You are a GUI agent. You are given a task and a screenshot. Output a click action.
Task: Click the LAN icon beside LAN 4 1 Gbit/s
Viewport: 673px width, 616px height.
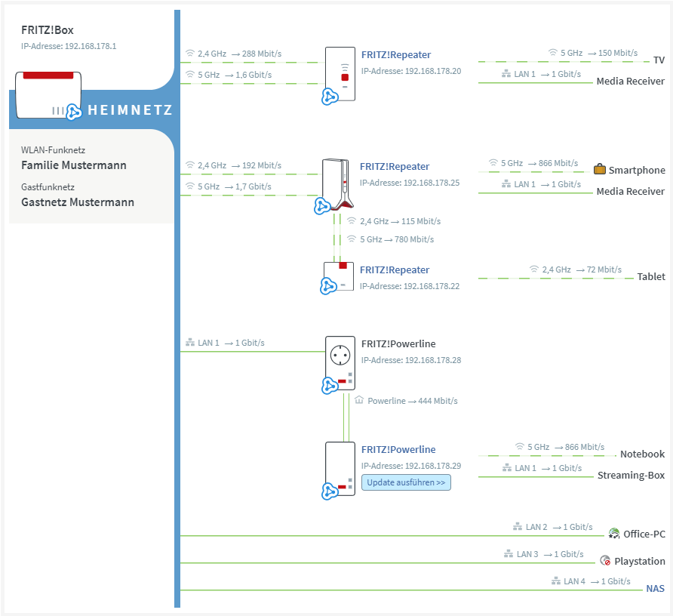coord(556,581)
